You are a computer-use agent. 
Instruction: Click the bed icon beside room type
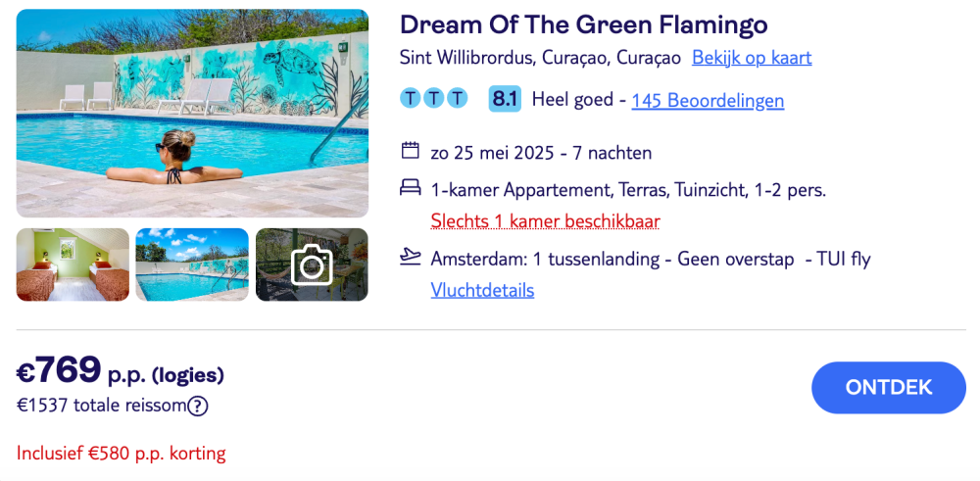point(410,187)
